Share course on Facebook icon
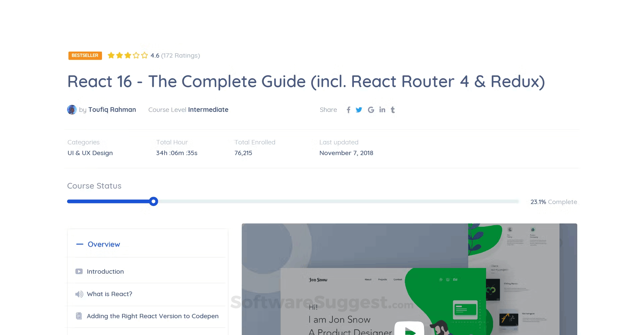 pos(348,110)
